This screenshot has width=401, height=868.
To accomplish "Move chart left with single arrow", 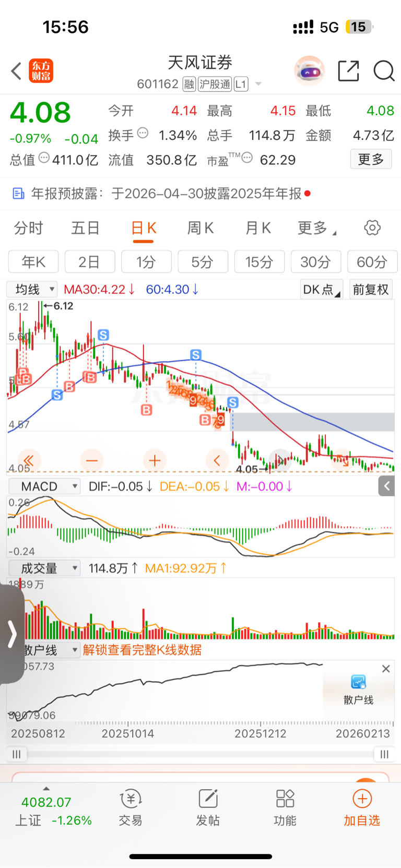I will 217,460.
